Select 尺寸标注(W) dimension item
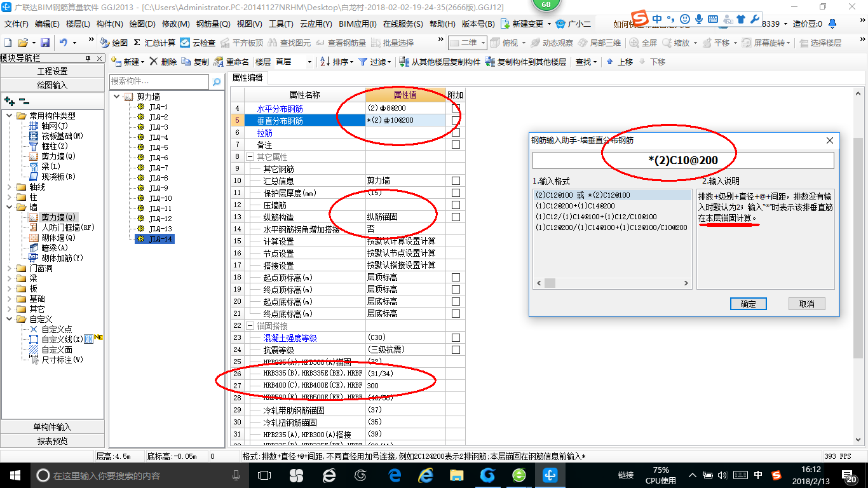The image size is (868, 488). (x=56, y=360)
